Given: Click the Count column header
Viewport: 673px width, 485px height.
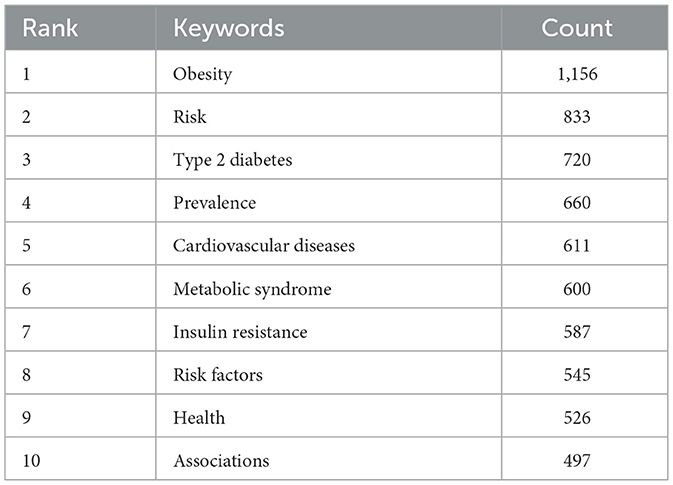Looking at the screenshot, I should 577,28.
